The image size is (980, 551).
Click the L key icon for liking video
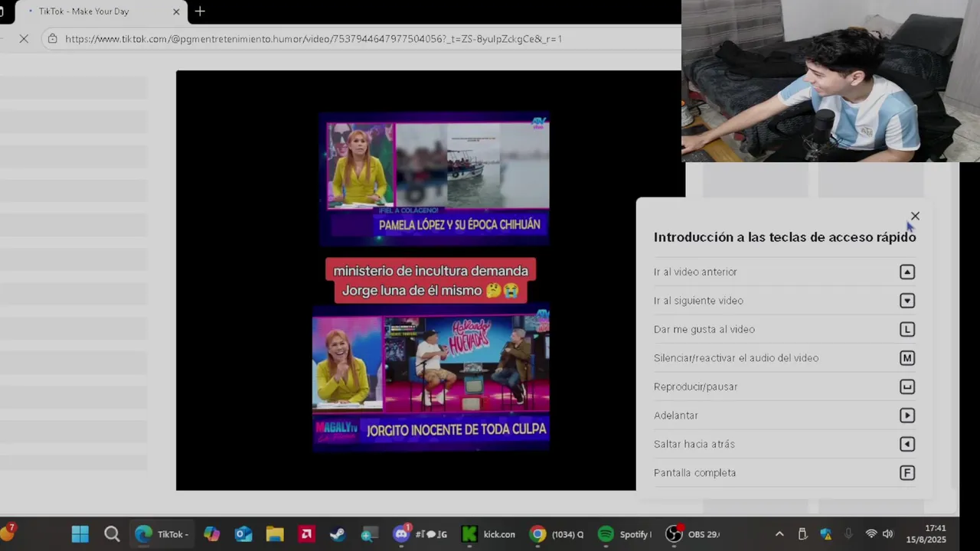[907, 329]
